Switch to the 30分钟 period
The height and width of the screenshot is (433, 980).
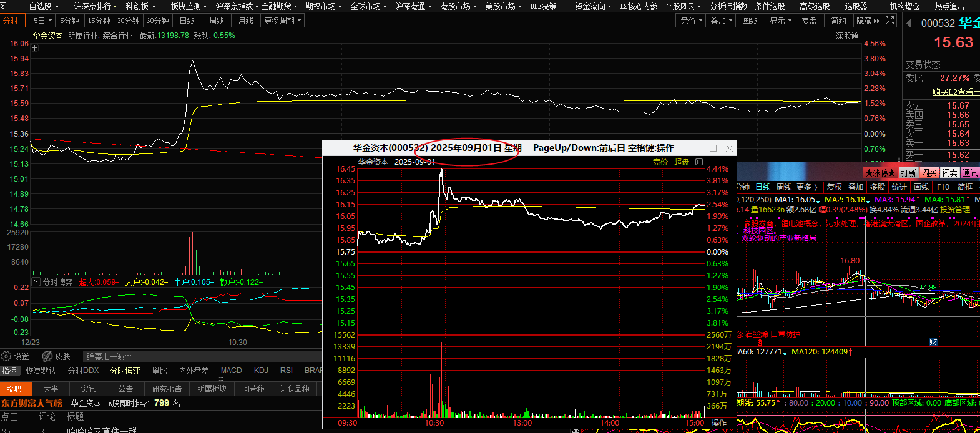[x=129, y=21]
